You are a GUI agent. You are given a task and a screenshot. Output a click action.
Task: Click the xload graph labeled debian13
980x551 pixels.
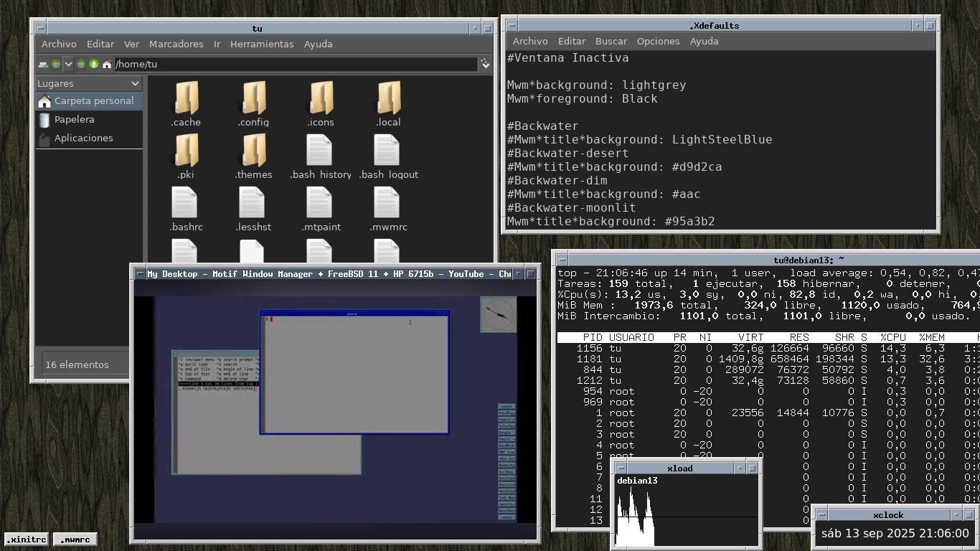pyautogui.click(x=687, y=510)
